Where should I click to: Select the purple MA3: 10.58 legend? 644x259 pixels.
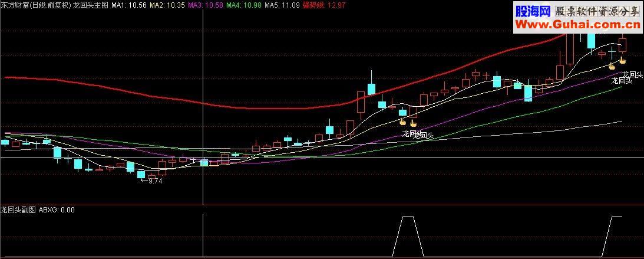click(206, 5)
